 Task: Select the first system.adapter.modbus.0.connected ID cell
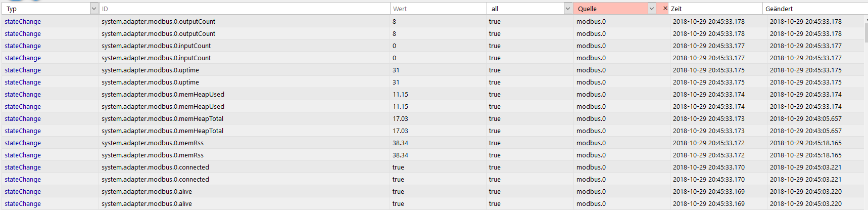155,167
